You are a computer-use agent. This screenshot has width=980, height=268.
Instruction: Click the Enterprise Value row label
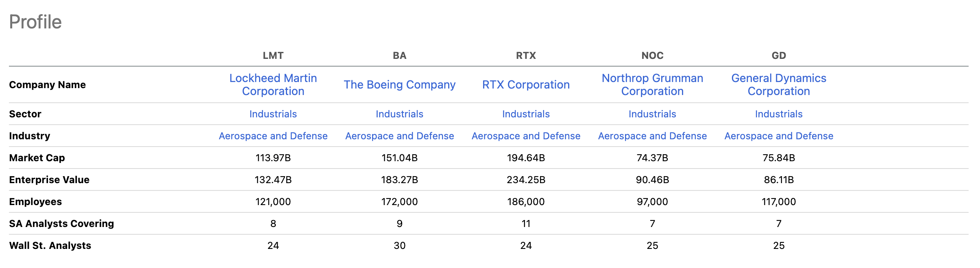point(49,180)
